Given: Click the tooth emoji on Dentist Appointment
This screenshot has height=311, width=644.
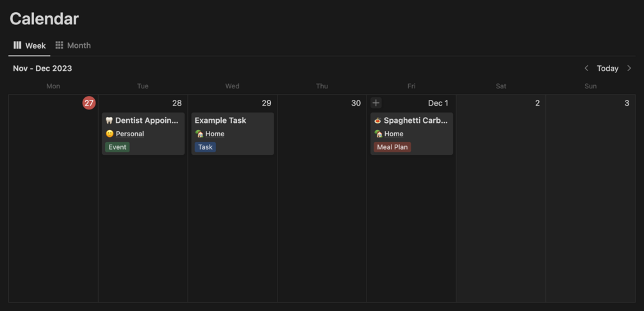Looking at the screenshot, I should tap(109, 120).
